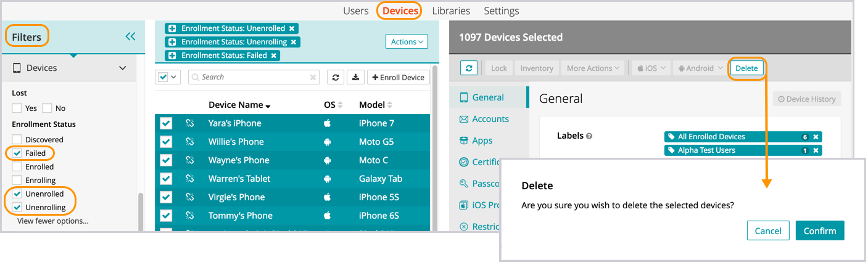This screenshot has width=868, height=265.
Task: Enable the Discovered enrollment status checkbox
Action: [17, 140]
